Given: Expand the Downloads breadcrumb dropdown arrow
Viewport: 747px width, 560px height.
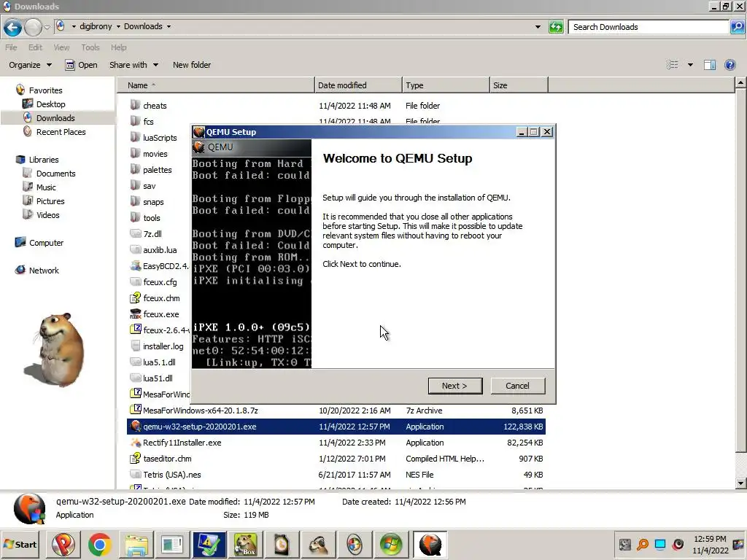Looking at the screenshot, I should (169, 27).
